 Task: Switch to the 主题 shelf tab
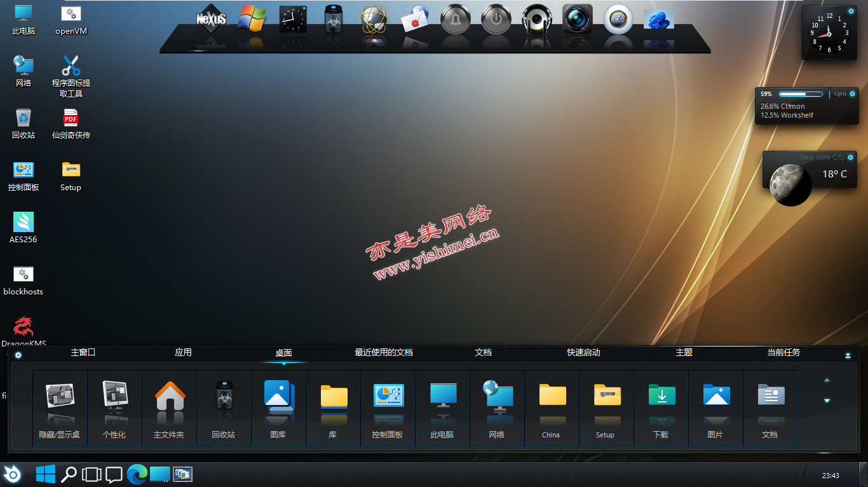coord(684,352)
